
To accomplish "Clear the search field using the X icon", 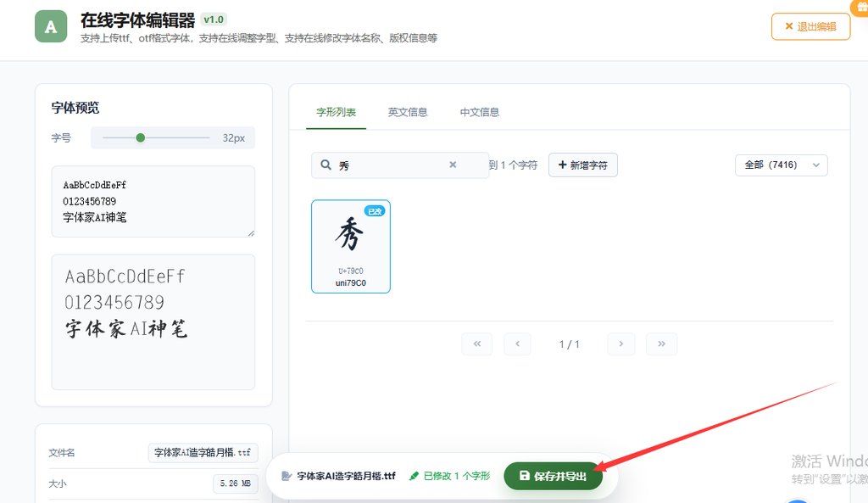I will coord(452,164).
